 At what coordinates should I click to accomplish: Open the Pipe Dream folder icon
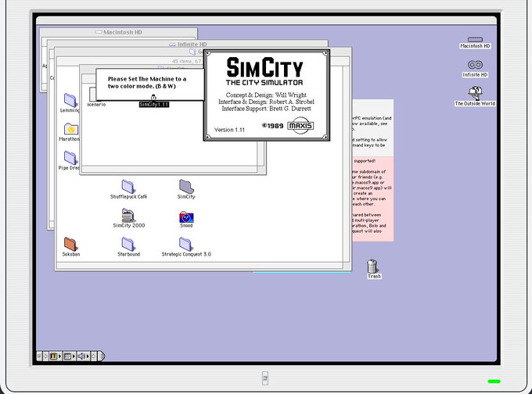click(70, 158)
